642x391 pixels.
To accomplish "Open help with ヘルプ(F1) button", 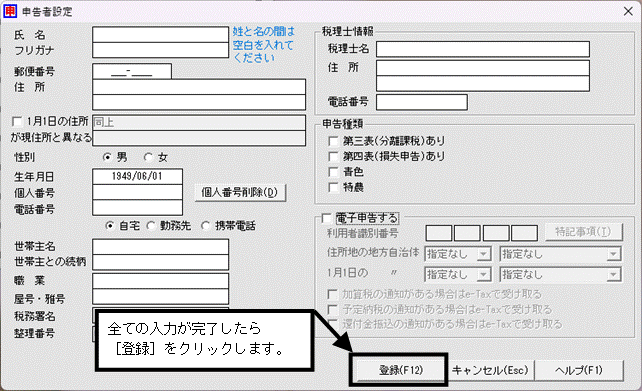I will [x=579, y=370].
